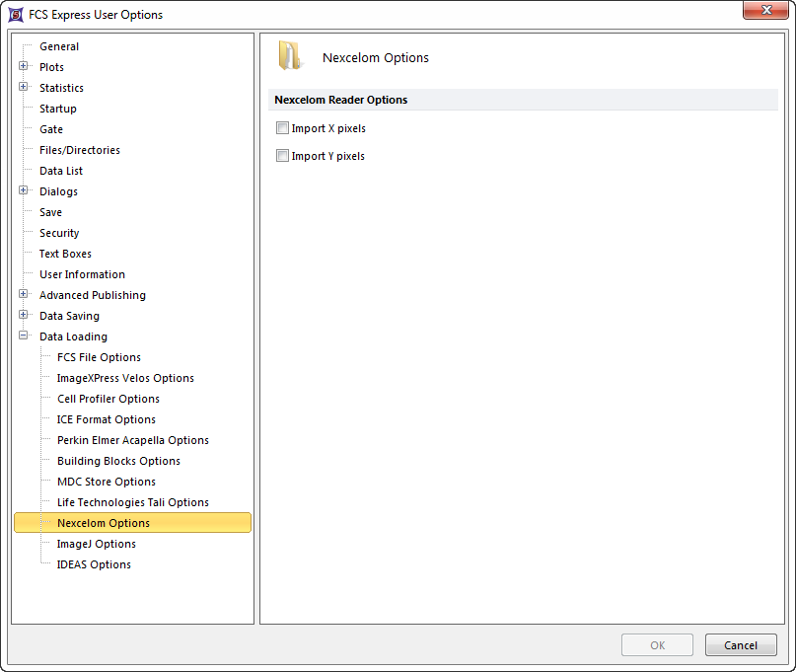796x672 pixels.
Task: Open User Information options
Action: (82, 274)
